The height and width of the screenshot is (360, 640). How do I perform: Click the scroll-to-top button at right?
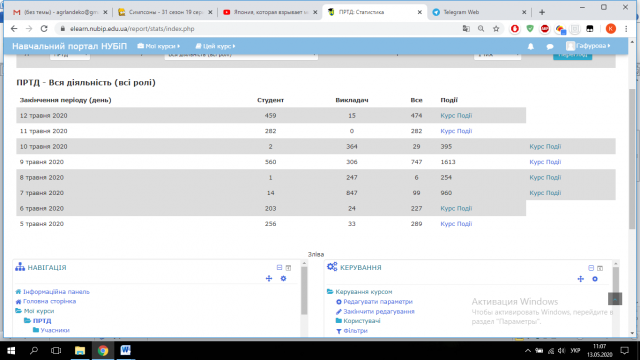point(615,299)
